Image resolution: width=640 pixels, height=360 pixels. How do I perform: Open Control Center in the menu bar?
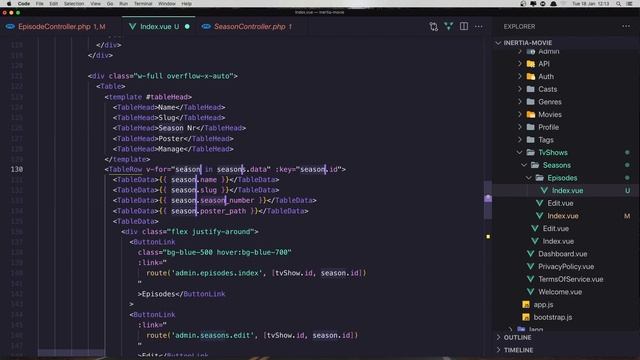[x=629, y=4]
